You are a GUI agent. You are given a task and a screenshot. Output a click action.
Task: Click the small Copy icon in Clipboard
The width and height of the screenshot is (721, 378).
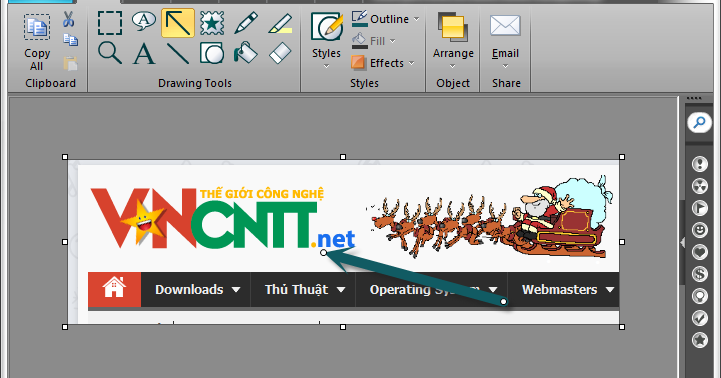[70, 40]
